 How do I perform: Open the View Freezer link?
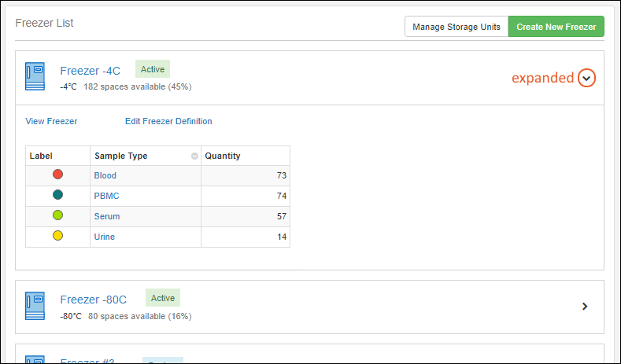tap(51, 121)
